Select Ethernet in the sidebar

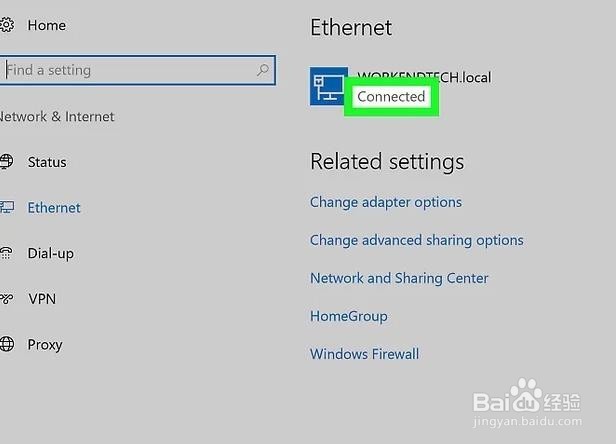[x=54, y=207]
